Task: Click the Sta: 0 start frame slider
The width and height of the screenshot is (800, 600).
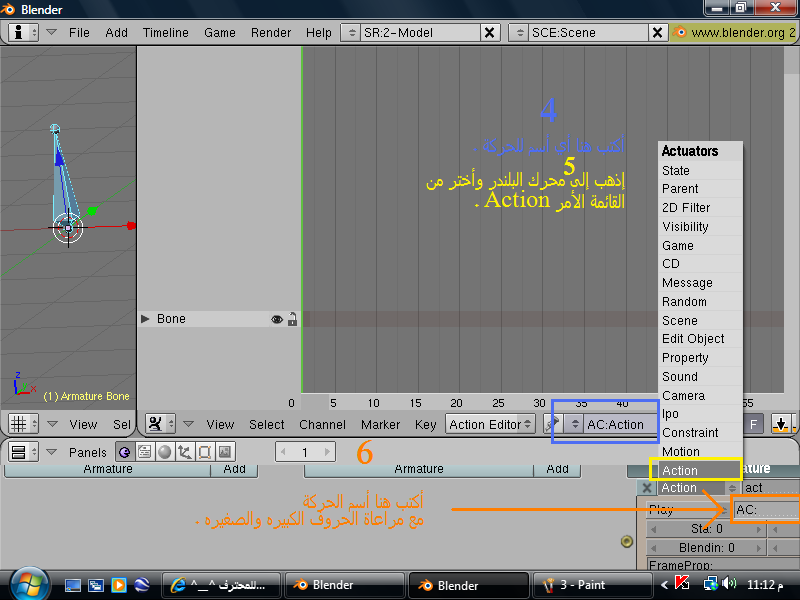Action: click(x=707, y=529)
